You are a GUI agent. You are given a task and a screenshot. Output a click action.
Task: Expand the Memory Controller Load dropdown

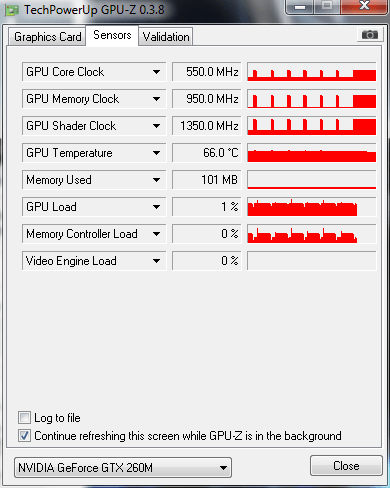pyautogui.click(x=156, y=234)
